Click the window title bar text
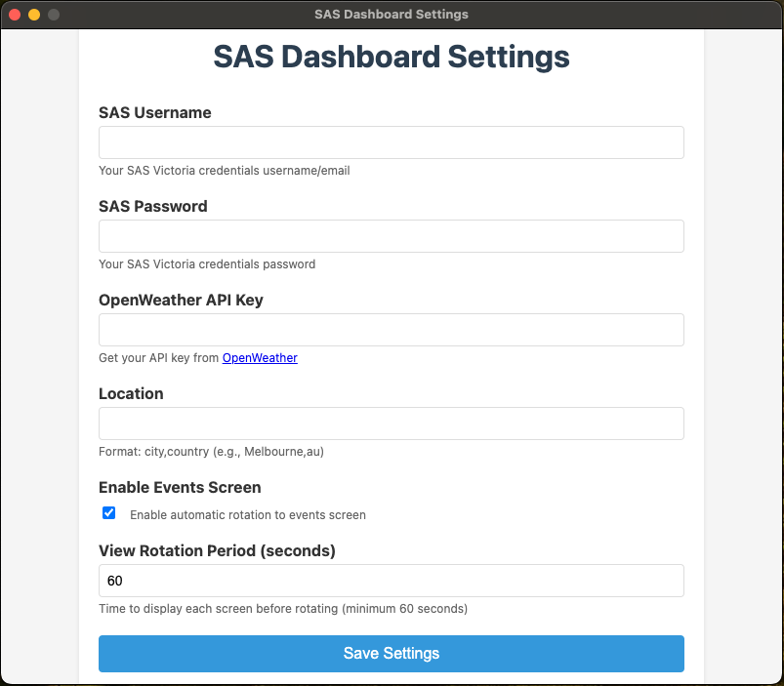This screenshot has width=784, height=686. [392, 15]
